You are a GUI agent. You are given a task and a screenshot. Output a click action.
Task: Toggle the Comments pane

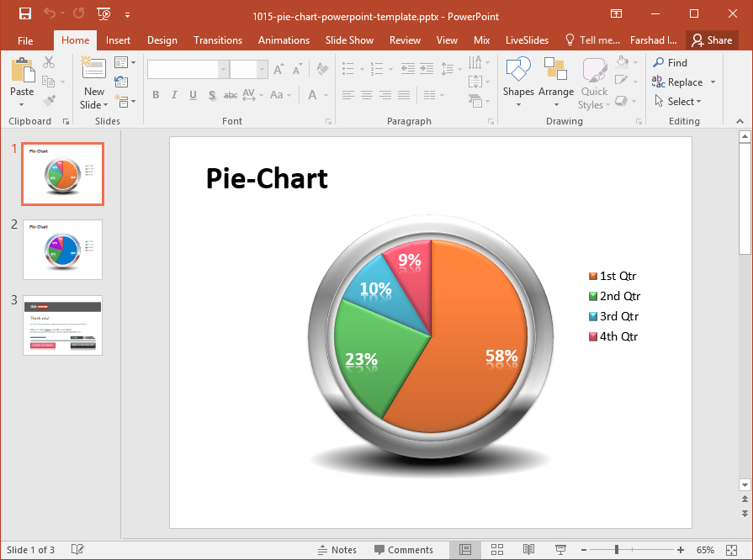[403, 550]
